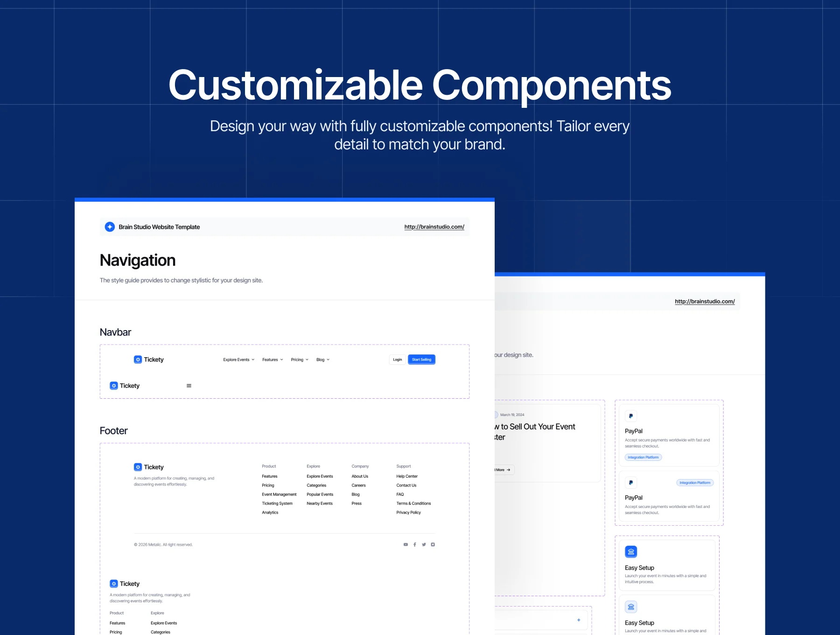The width and height of the screenshot is (840, 635).
Task: Open the Twitter icon in the footer
Action: coord(424,544)
